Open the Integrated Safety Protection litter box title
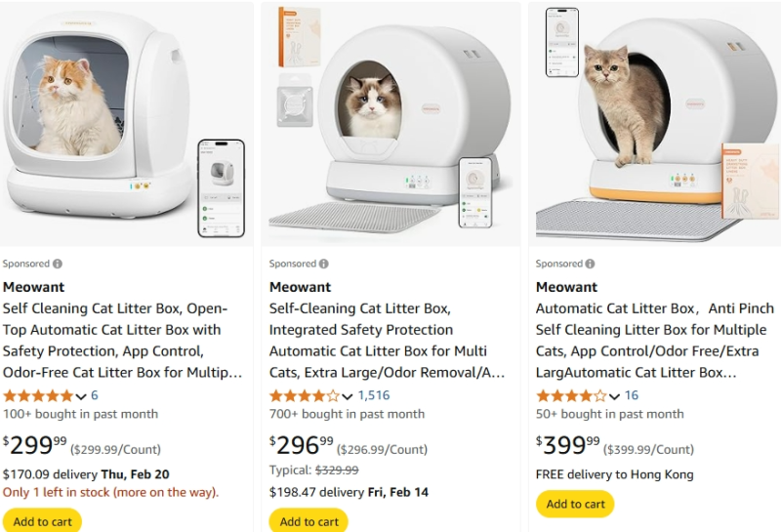 (x=387, y=341)
